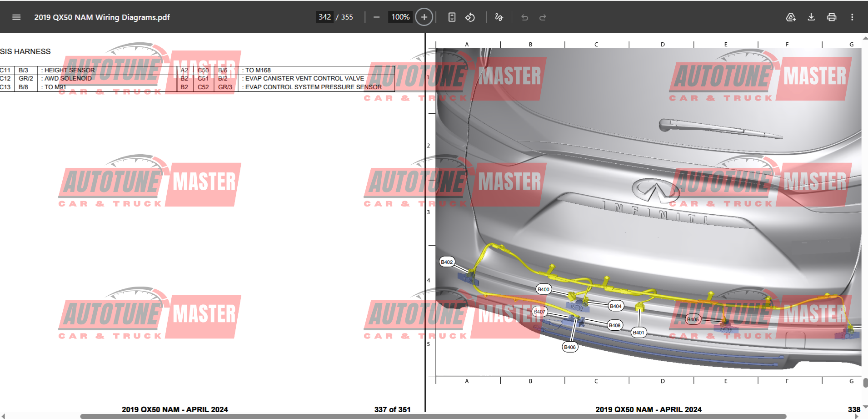Click the vertical scrollbar thumb
Image resolution: width=868 pixels, height=419 pixels.
click(x=865, y=383)
